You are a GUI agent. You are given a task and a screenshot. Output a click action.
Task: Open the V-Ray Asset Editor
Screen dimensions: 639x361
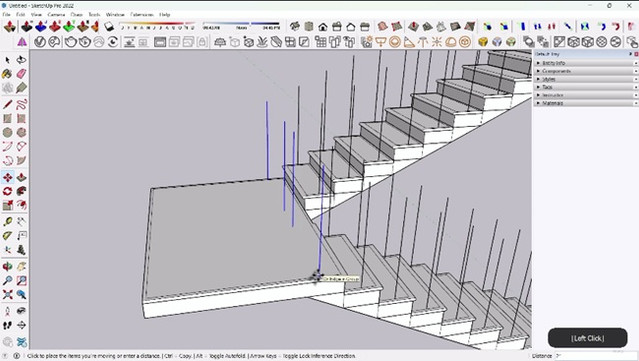click(40, 42)
